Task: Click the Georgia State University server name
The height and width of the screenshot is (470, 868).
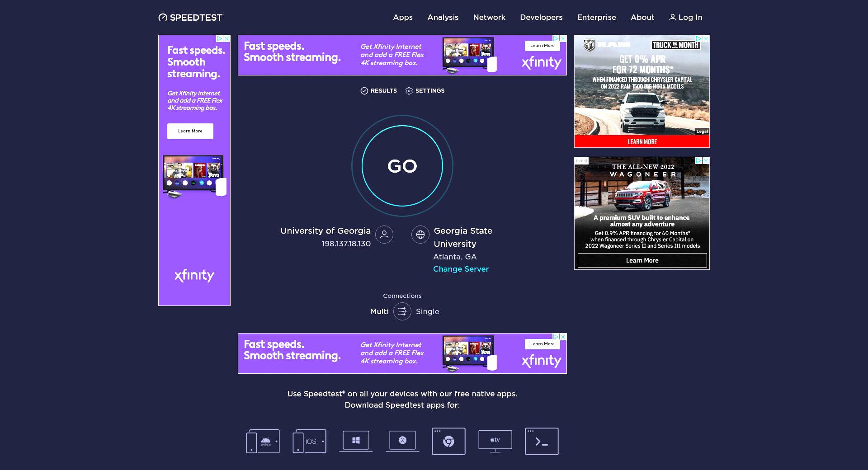Action: (x=463, y=237)
